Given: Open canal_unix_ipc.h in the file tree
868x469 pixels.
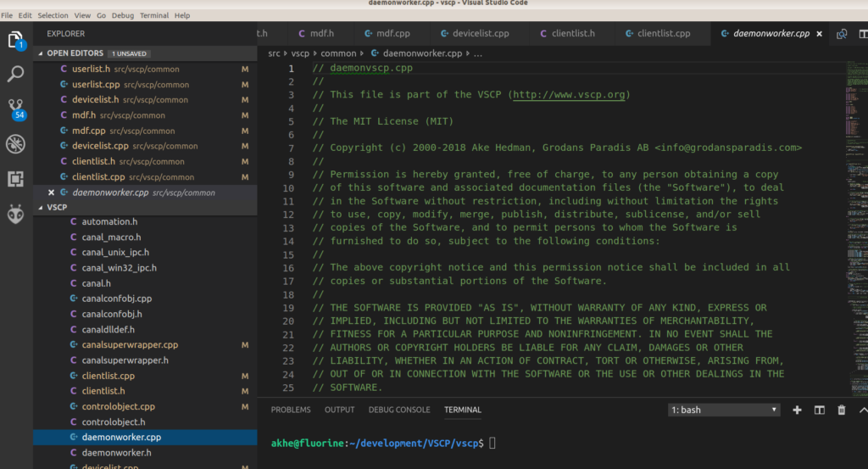Looking at the screenshot, I should [x=145, y=252].
